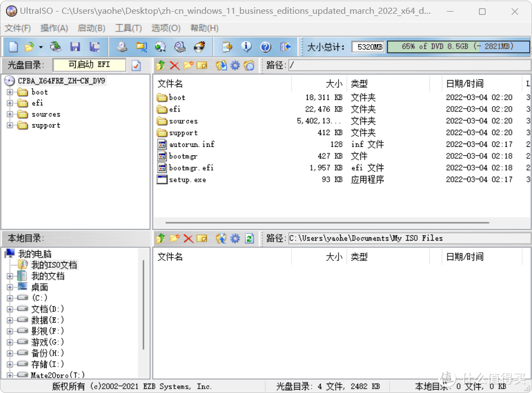532x393 pixels.
Task: Click the gear settings icon in disc pane
Action: pyautogui.click(x=235, y=65)
